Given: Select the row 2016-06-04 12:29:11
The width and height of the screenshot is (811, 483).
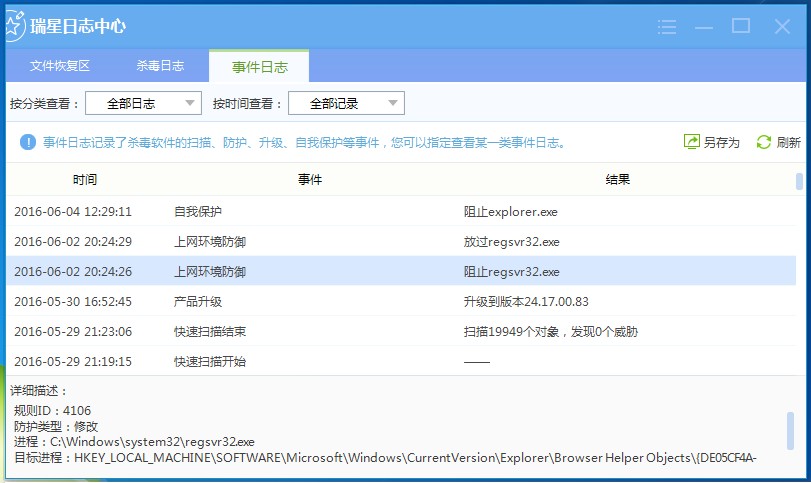Looking at the screenshot, I should click(x=401, y=212).
